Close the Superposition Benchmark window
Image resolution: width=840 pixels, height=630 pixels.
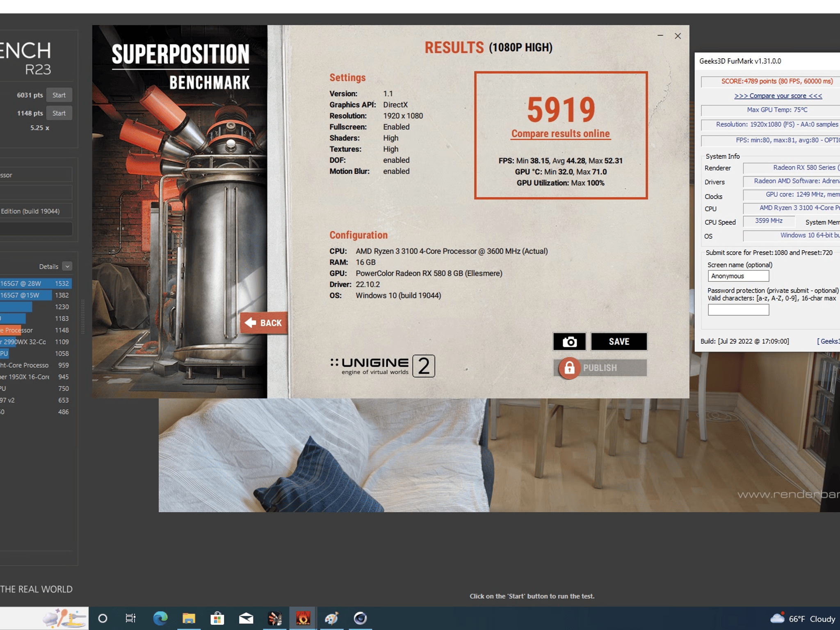click(x=678, y=36)
